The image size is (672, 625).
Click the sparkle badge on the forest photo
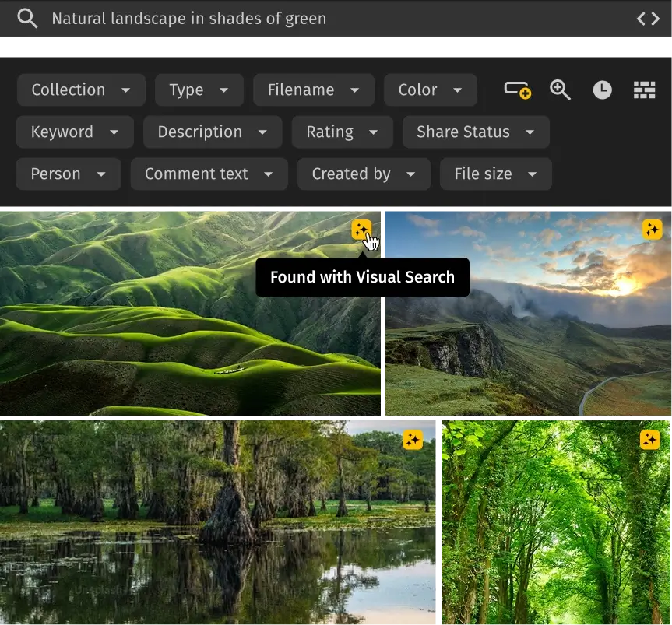click(649, 439)
